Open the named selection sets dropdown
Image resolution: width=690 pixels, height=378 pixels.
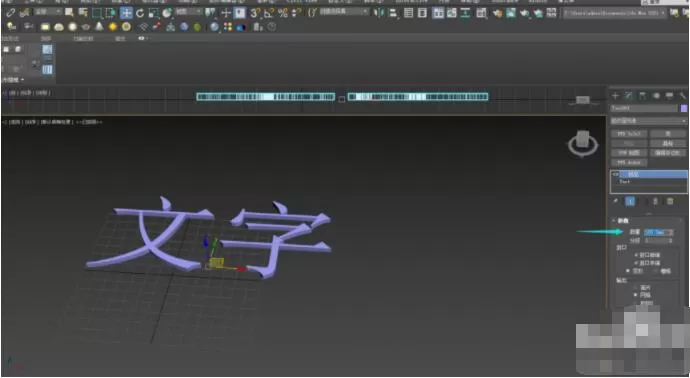coord(344,12)
